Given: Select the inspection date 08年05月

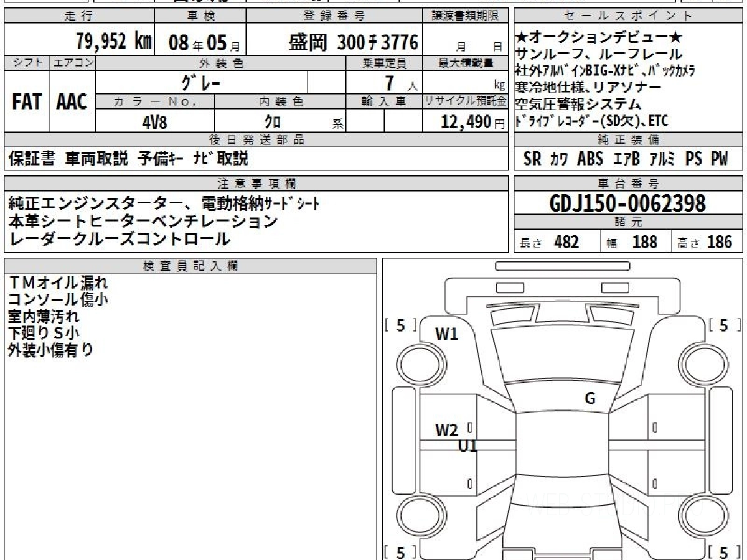Looking at the screenshot, I should (x=204, y=43).
